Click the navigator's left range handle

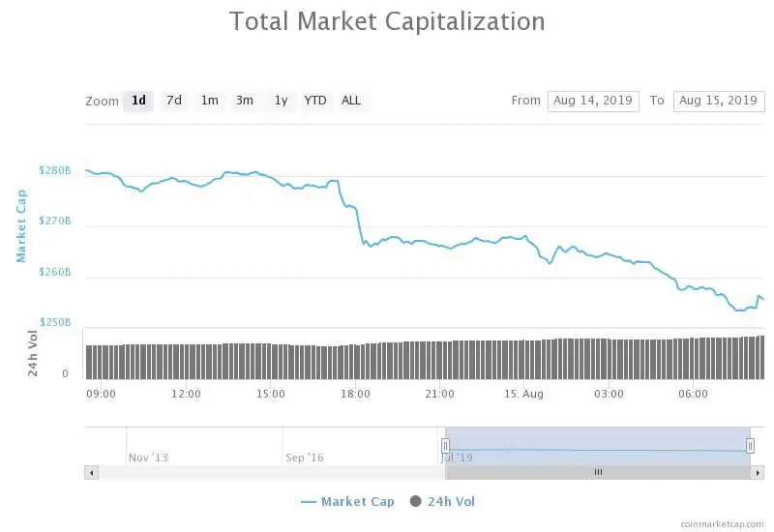[446, 445]
